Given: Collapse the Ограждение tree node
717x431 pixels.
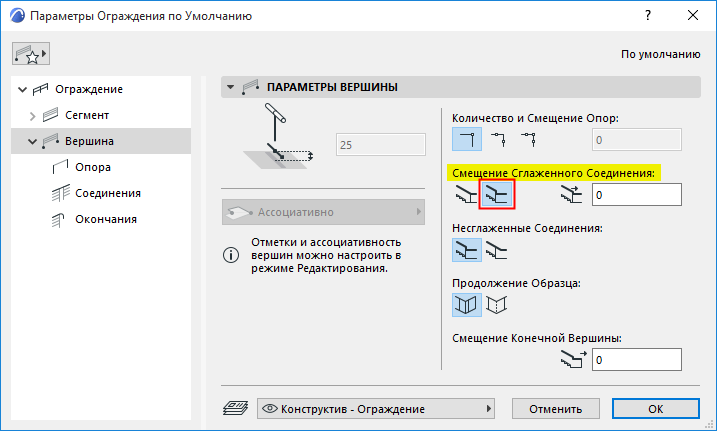Looking at the screenshot, I should 23,89.
